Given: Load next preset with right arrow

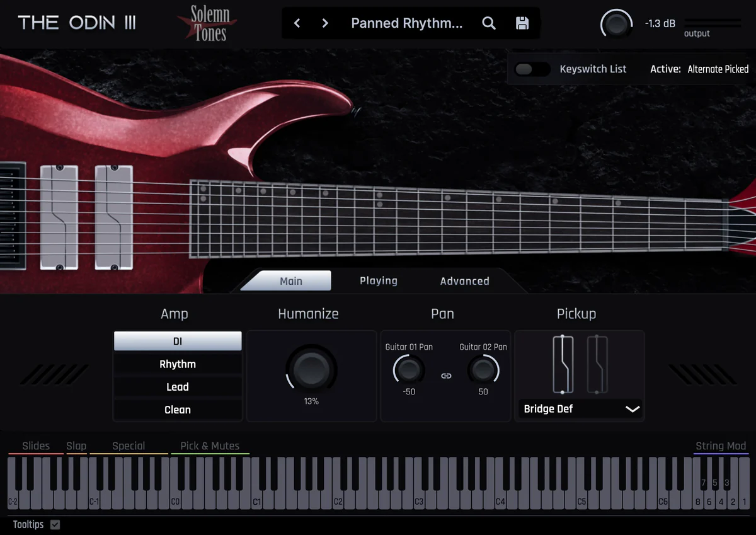Looking at the screenshot, I should click(324, 23).
